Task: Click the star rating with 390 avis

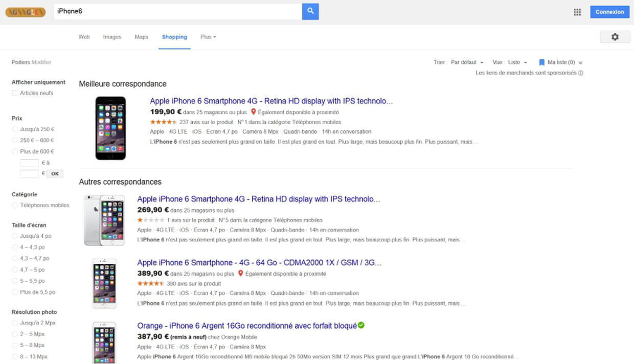Action: click(x=151, y=283)
